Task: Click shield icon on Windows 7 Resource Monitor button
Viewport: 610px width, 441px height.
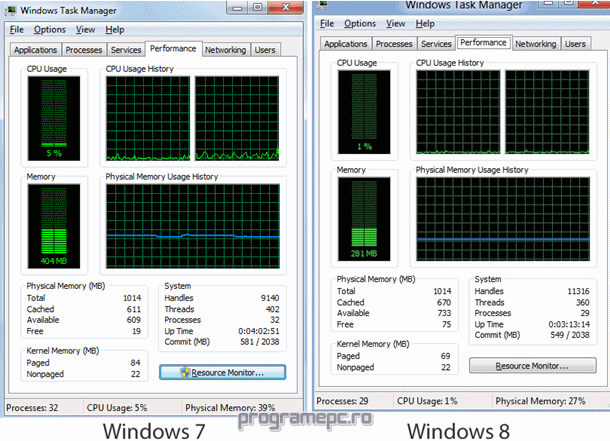Action: tap(186, 372)
